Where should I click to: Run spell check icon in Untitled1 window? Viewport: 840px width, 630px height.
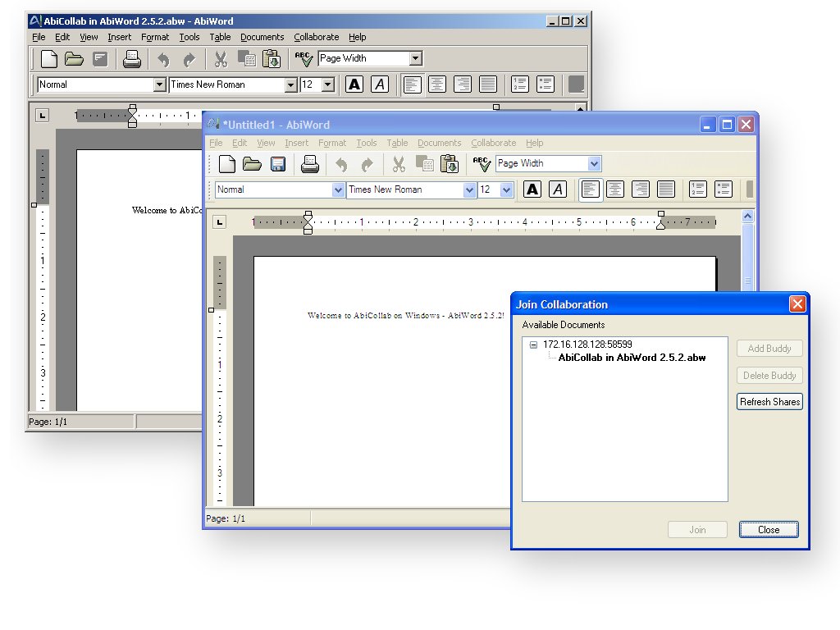(x=482, y=164)
